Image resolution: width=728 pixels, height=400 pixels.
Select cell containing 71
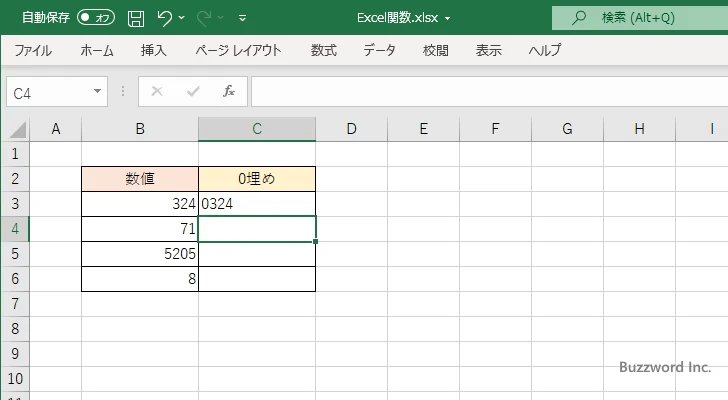tap(140, 229)
